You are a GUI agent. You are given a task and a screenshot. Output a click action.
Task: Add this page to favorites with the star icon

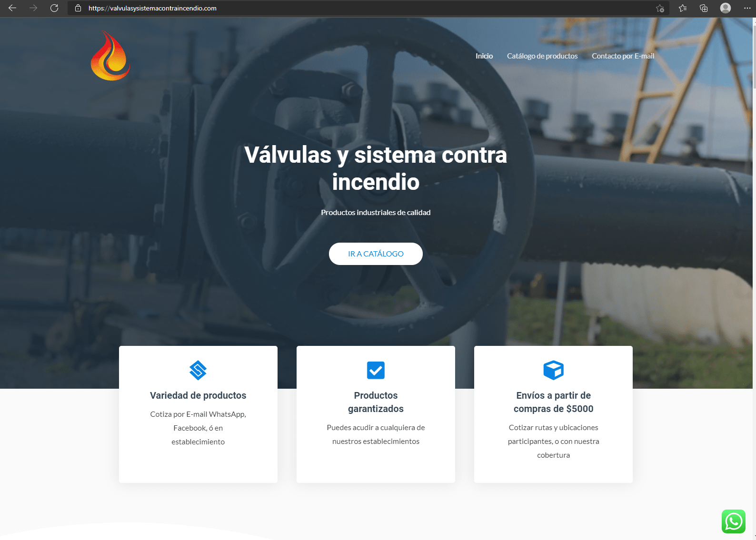tap(660, 8)
